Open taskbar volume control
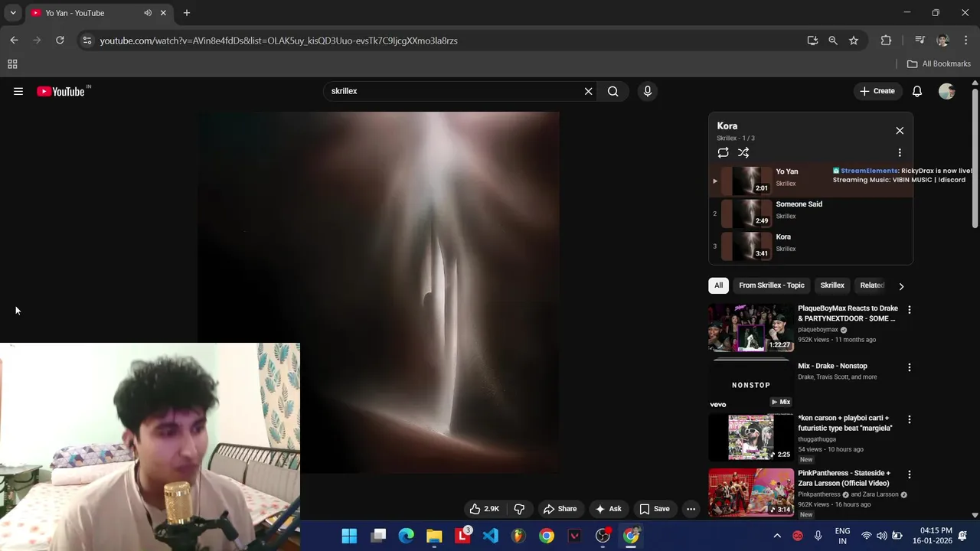 click(x=882, y=536)
